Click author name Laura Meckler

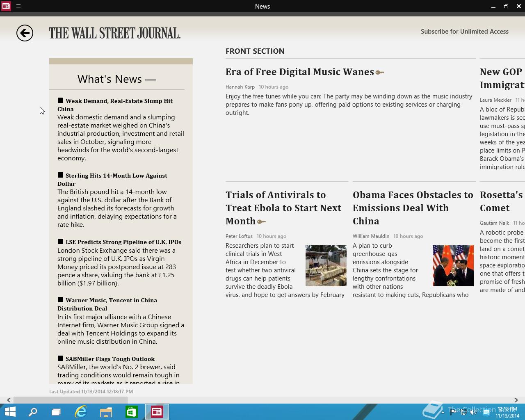point(495,100)
